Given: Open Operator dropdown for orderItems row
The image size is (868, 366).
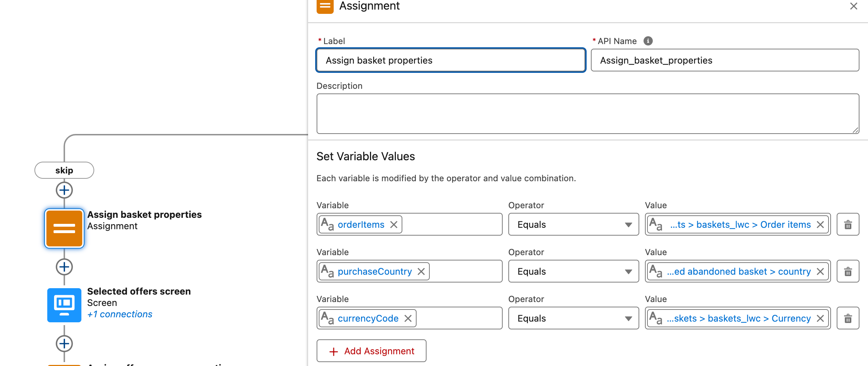Looking at the screenshot, I should (573, 225).
